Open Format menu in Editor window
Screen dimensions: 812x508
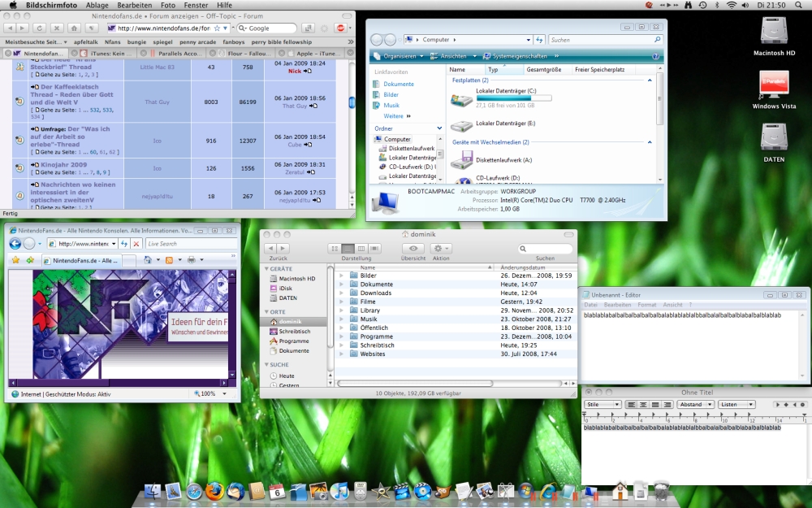click(x=647, y=305)
